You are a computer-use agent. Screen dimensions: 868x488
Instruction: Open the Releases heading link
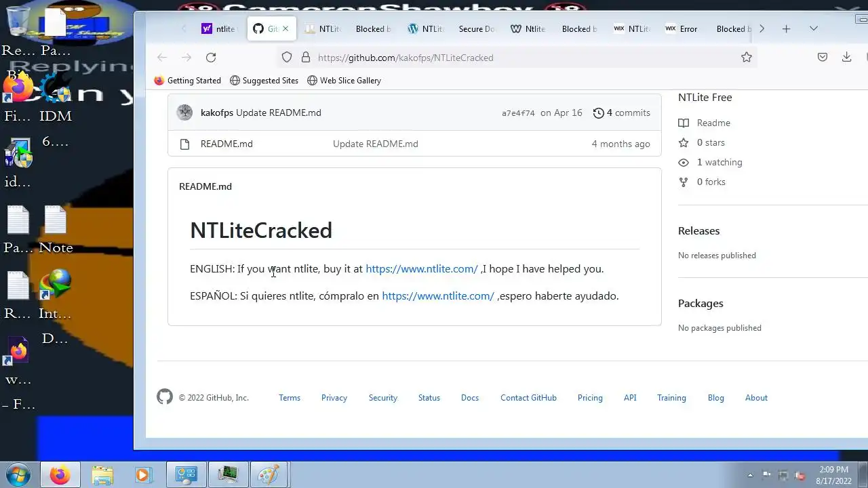pyautogui.click(x=698, y=230)
